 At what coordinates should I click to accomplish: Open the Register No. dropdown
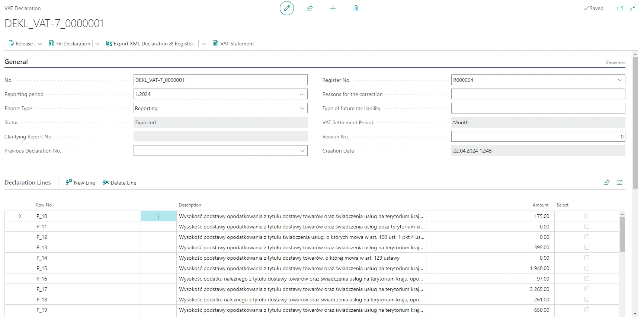tap(620, 80)
